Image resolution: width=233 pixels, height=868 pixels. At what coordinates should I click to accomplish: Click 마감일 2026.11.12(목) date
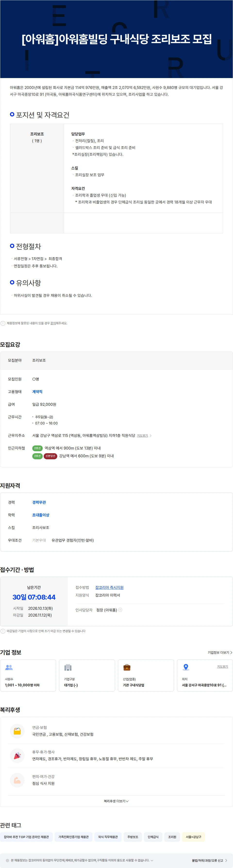click(40, 615)
